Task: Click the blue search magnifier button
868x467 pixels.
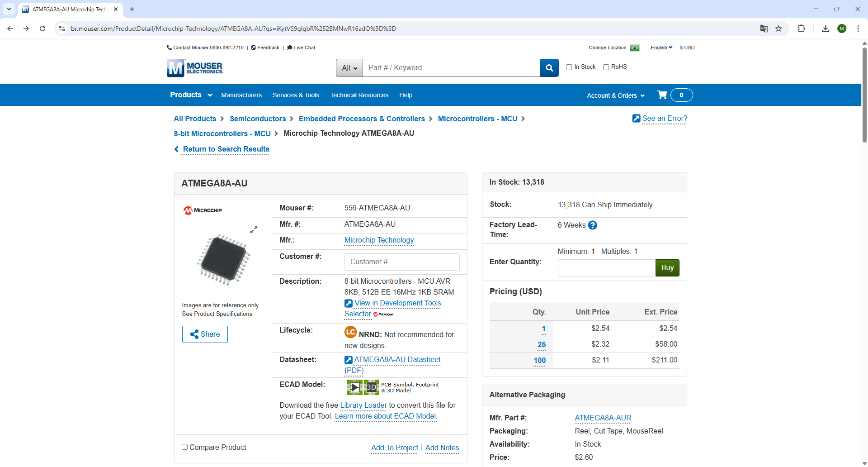Action: pos(549,68)
